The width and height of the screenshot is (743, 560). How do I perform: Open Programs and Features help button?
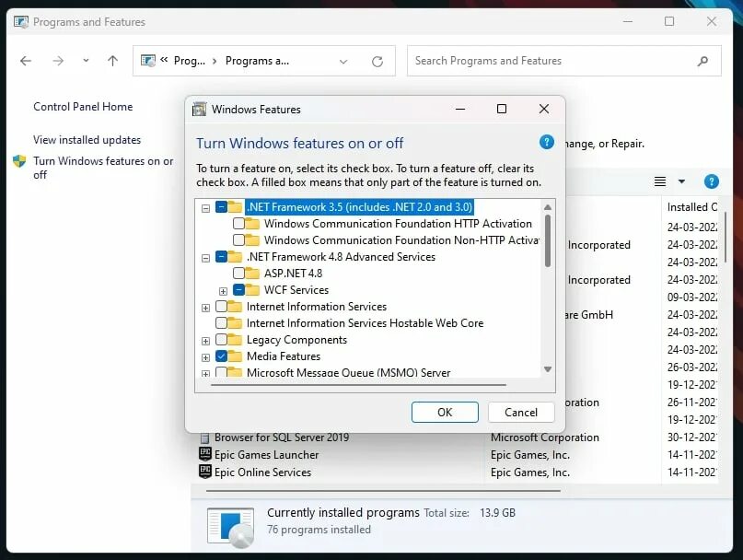coord(711,181)
